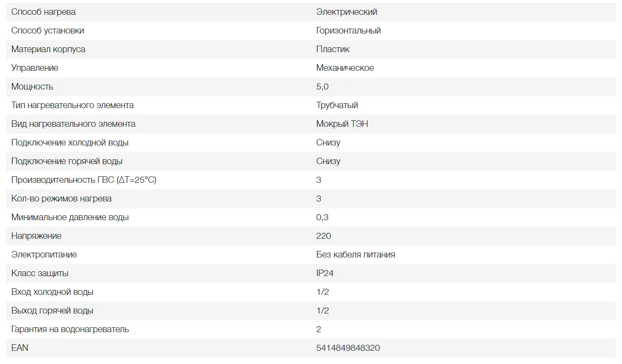Click the "Горизонтальный" installation value

point(348,31)
